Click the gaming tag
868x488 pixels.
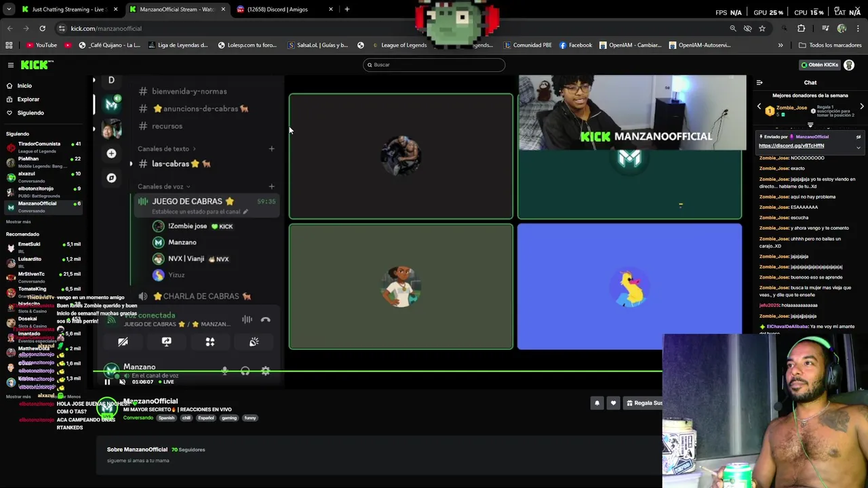[229, 418]
